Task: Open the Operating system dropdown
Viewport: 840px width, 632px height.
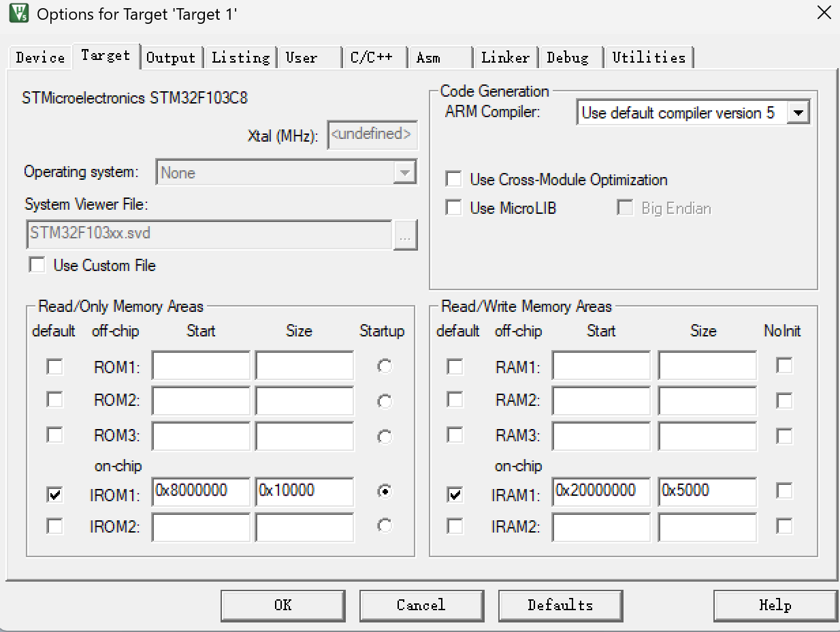Action: coord(286,173)
